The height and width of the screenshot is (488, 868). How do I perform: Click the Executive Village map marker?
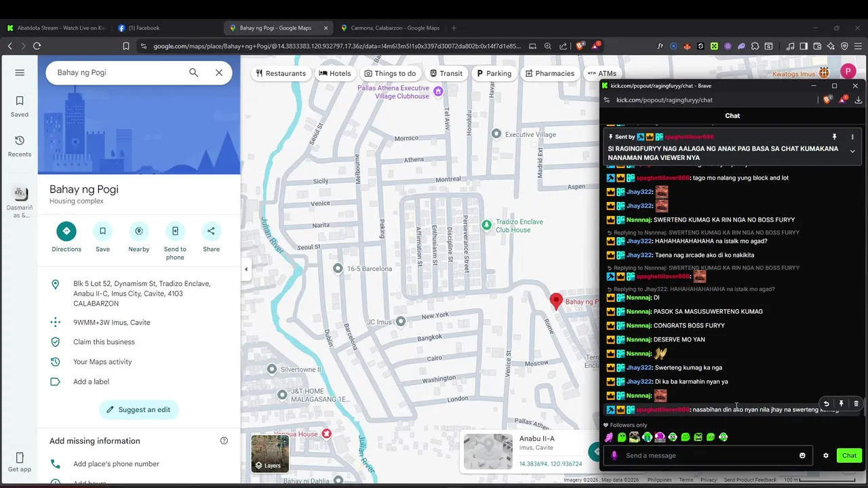coord(496,134)
